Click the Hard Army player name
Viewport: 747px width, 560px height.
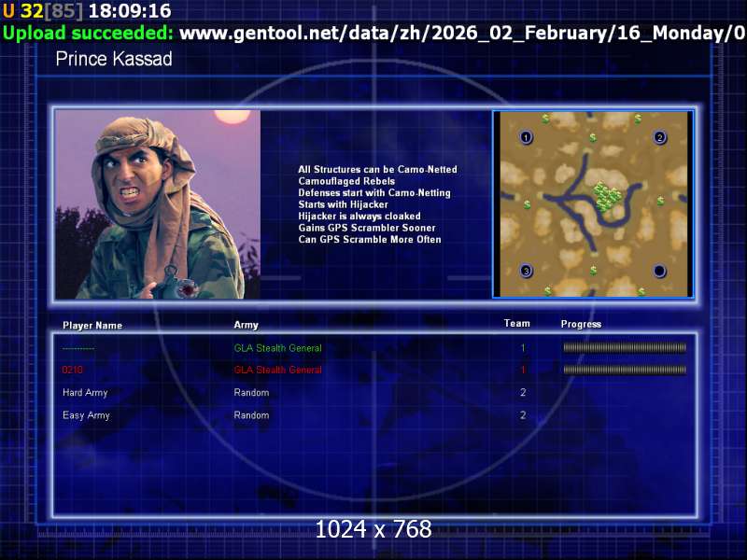point(85,393)
